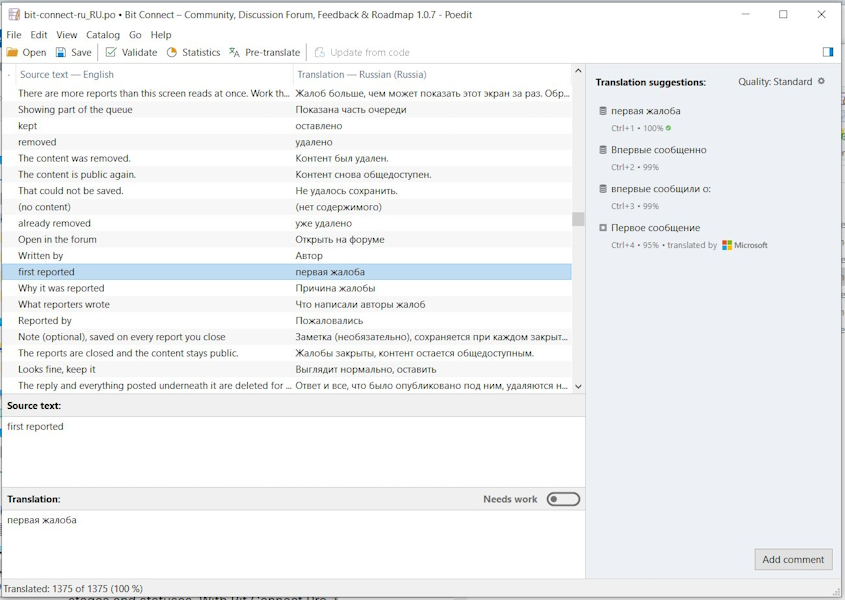This screenshot has width=845, height=600.
Task: Open a catalog with the Open toolbar button
Action: 26,52
